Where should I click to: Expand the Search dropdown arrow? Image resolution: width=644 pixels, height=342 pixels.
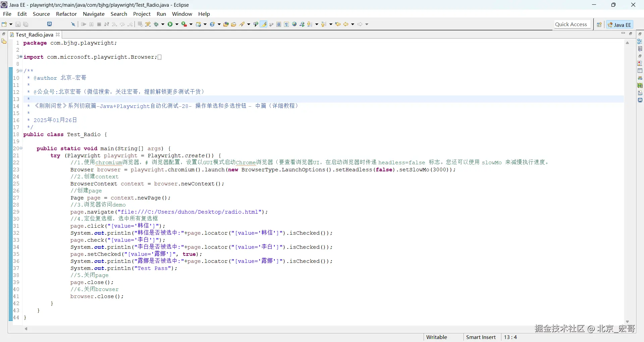249,24
